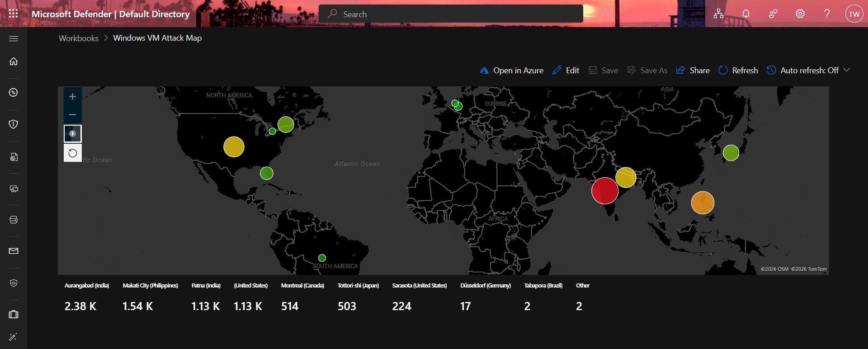Click the Tabapora (Brazil) 2 tile
868x349 pixels.
pyautogui.click(x=543, y=297)
